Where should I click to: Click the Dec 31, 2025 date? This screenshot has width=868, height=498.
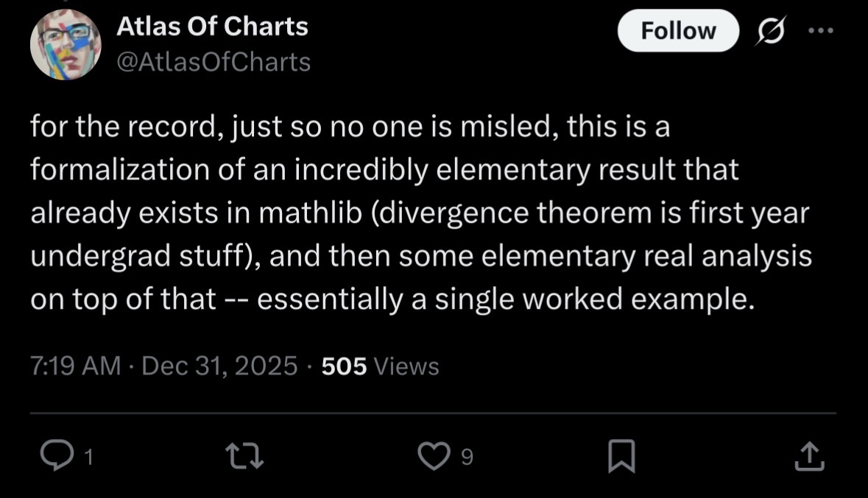click(219, 366)
